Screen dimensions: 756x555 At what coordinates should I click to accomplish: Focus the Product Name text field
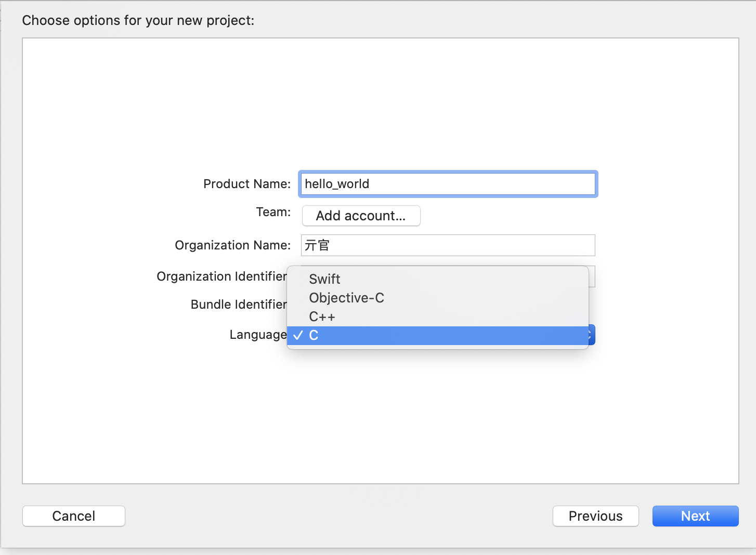pyautogui.click(x=448, y=184)
